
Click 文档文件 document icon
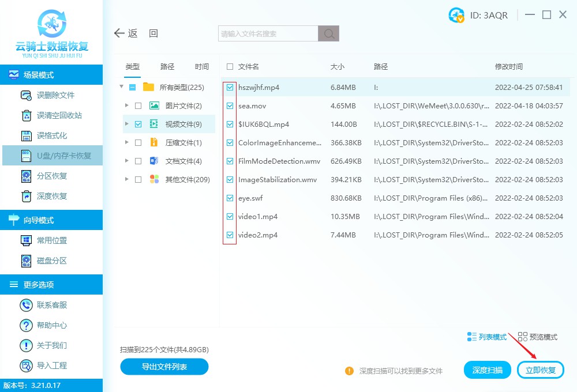coord(154,161)
